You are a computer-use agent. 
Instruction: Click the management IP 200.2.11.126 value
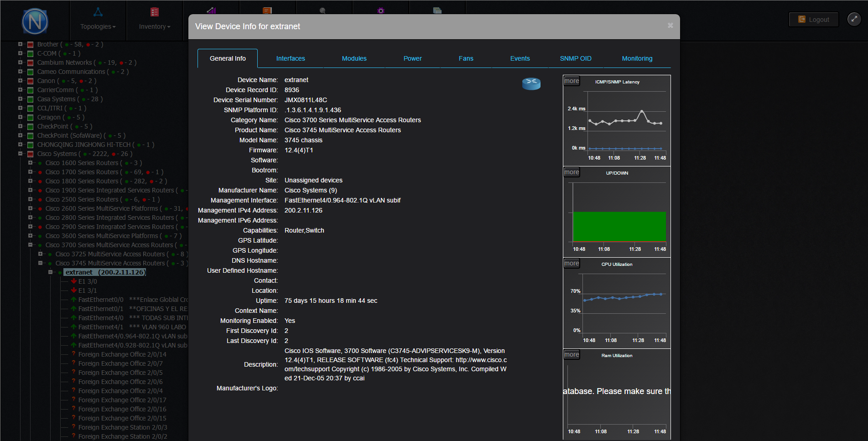[303, 210]
